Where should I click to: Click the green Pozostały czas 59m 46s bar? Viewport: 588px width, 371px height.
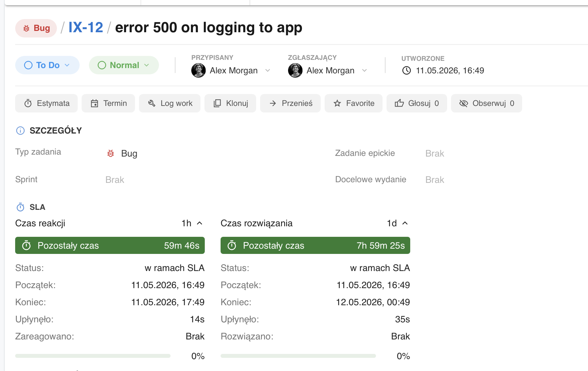tap(110, 245)
